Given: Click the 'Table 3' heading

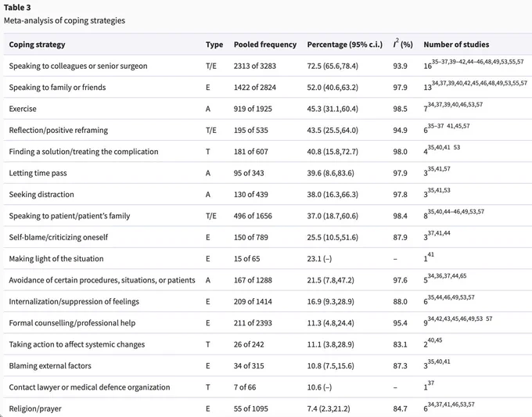Looking at the screenshot, I should pos(17,8).
